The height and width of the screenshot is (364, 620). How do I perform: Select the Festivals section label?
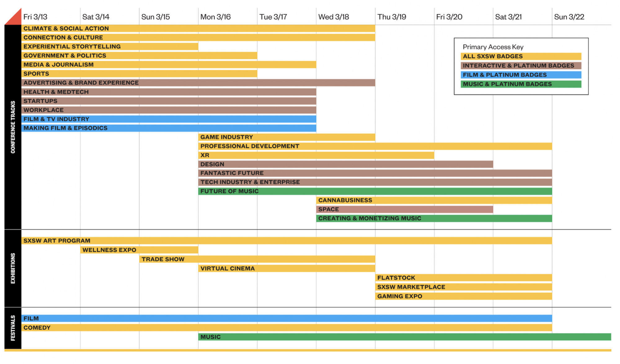(13, 328)
